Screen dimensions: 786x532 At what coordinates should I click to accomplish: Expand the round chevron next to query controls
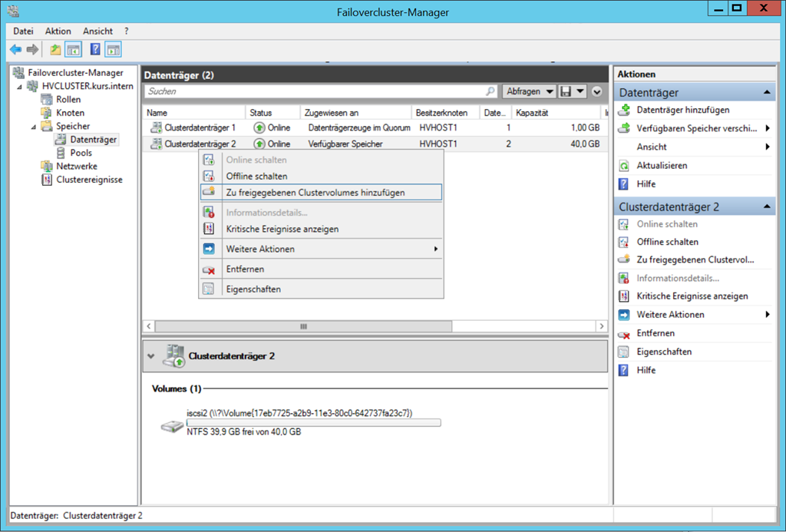click(596, 91)
